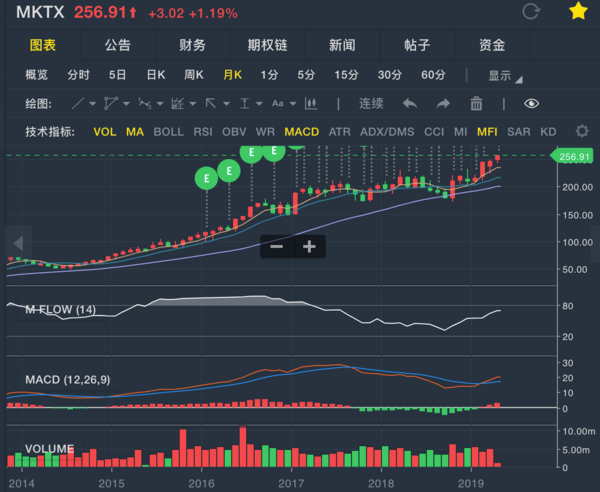This screenshot has width=600, height=492.
Task: Enable the ADX/DMS indicator
Action: (387, 132)
